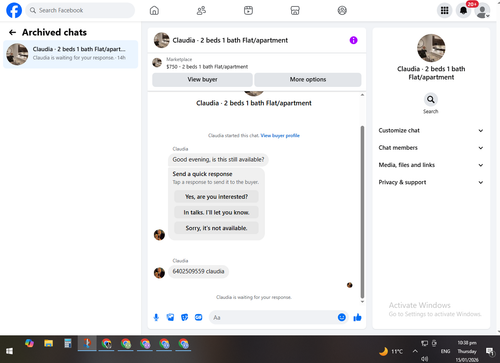Expand Chat members section

click(x=431, y=148)
